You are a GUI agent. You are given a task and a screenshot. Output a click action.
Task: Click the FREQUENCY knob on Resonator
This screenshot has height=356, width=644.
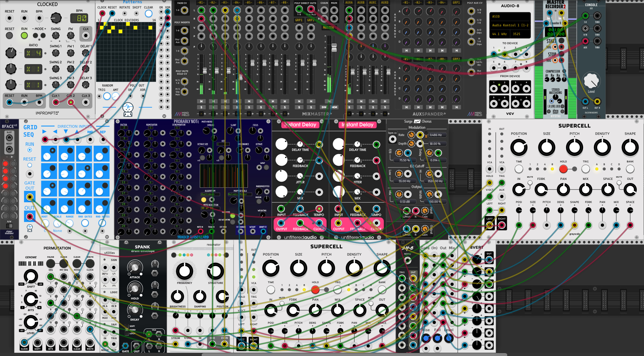pos(184,271)
